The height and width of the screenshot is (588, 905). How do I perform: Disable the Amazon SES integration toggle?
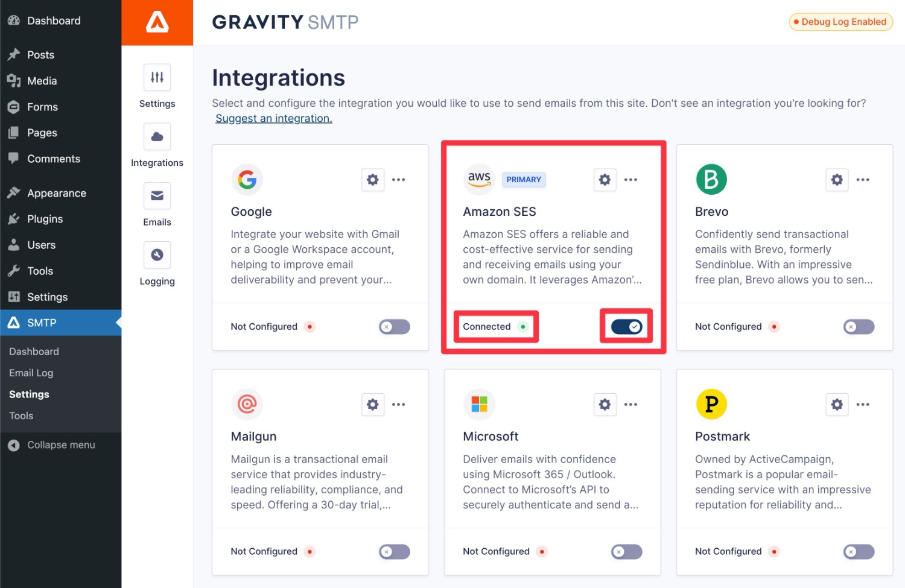tap(627, 327)
